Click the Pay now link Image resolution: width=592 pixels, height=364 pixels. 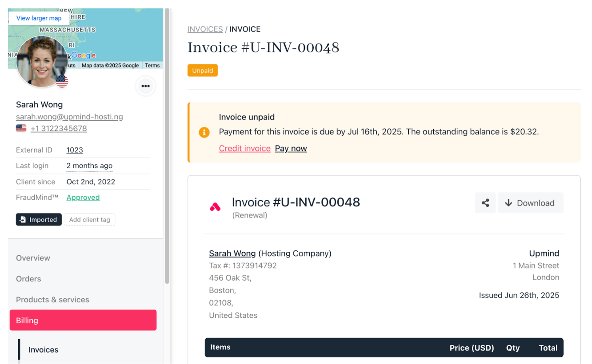291,148
